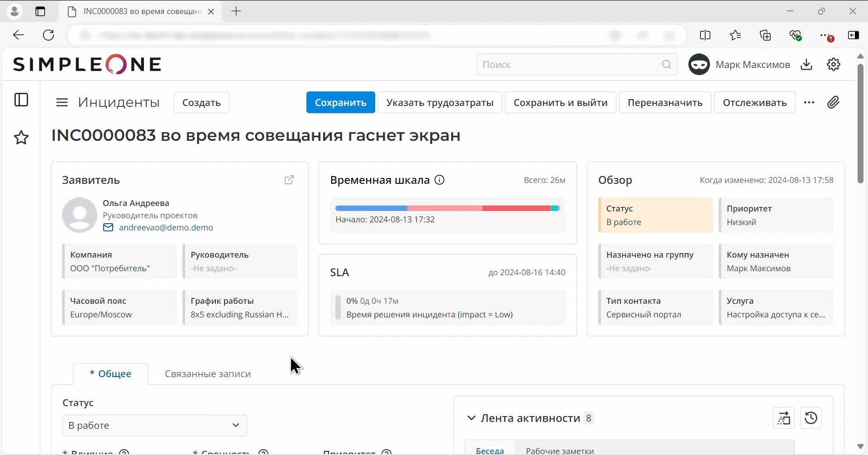Screen dimensions: 868x455
Task: Click the download icon next to Марк Максимов
Action: (x=807, y=64)
